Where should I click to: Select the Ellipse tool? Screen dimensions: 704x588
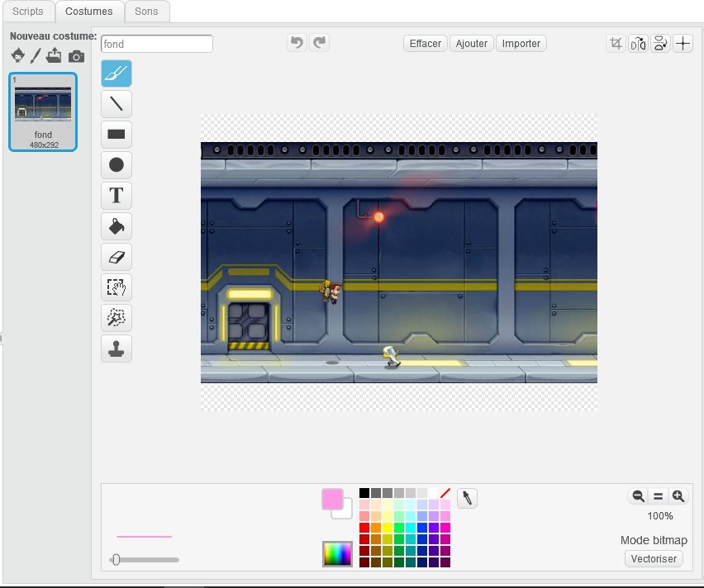click(117, 164)
